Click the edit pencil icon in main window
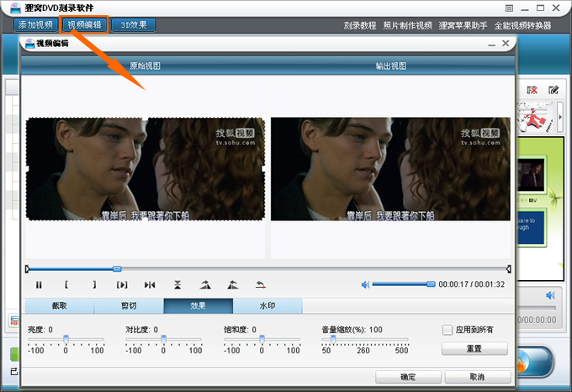This screenshot has width=572, height=392. pyautogui.click(x=553, y=90)
